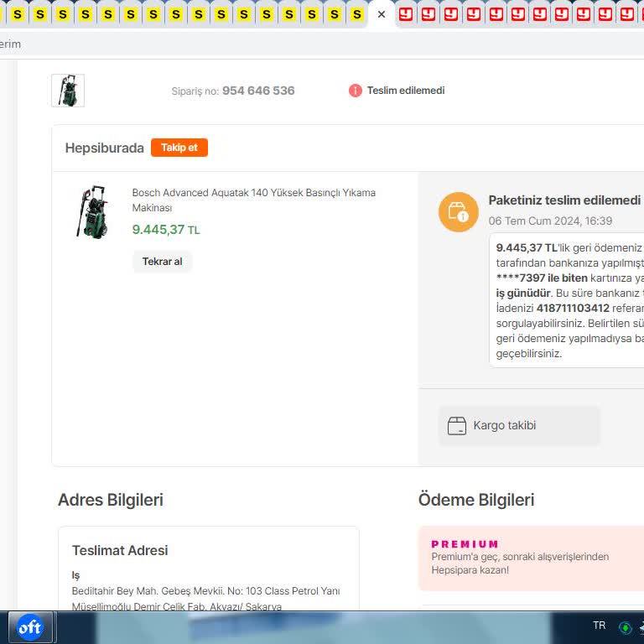Viewport: 644px width, 644px height.
Task: Click the ****7397 ile biten card text
Action: click(x=542, y=278)
